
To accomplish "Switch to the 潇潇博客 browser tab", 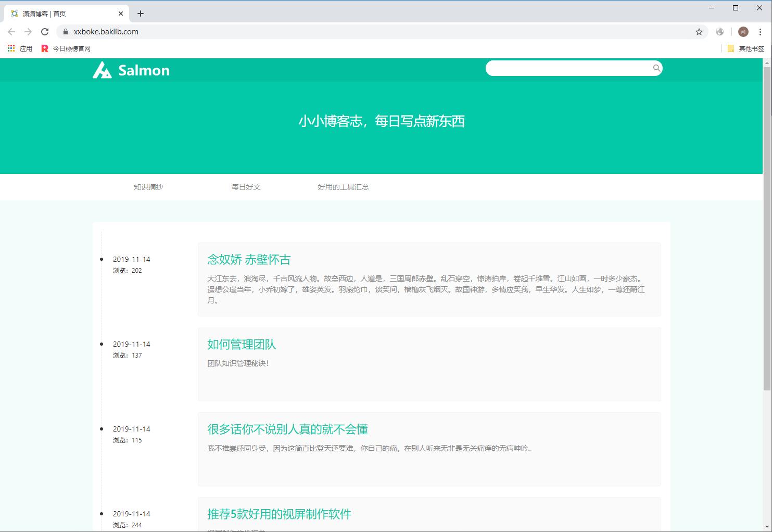I will [x=62, y=14].
